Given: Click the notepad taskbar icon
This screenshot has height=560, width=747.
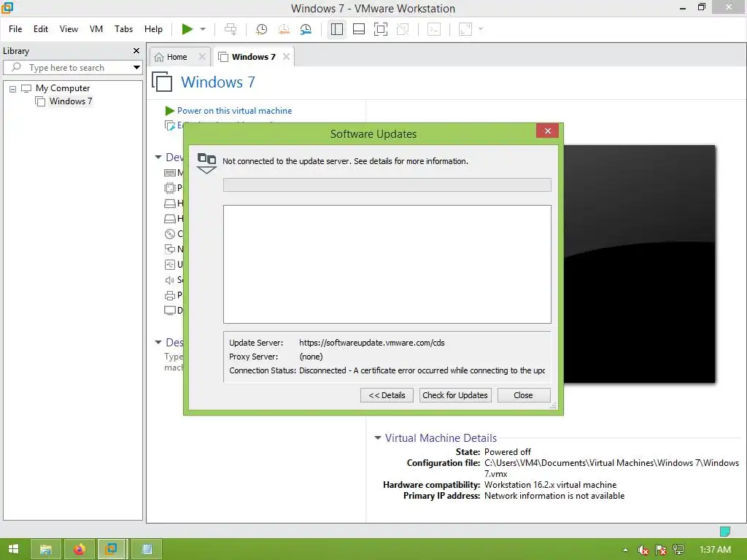Looking at the screenshot, I should (x=147, y=549).
